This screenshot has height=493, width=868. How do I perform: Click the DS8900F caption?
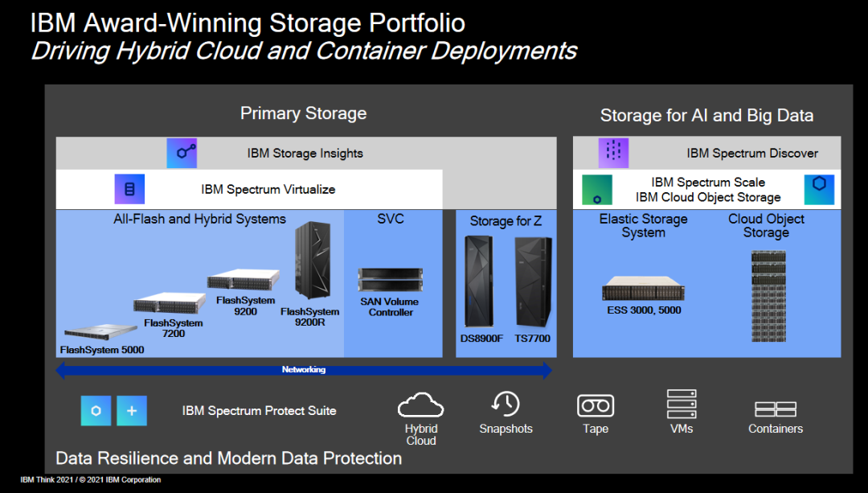coord(481,339)
